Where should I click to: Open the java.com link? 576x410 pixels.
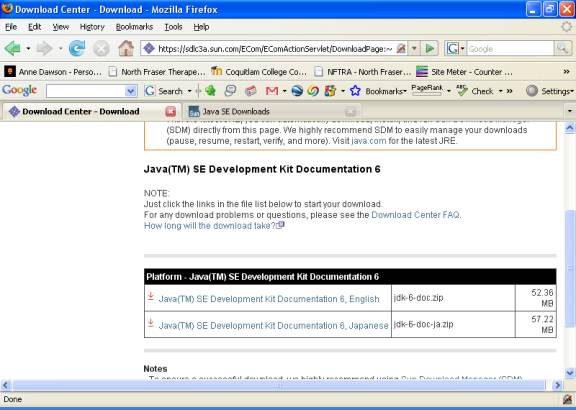pyautogui.click(x=368, y=141)
